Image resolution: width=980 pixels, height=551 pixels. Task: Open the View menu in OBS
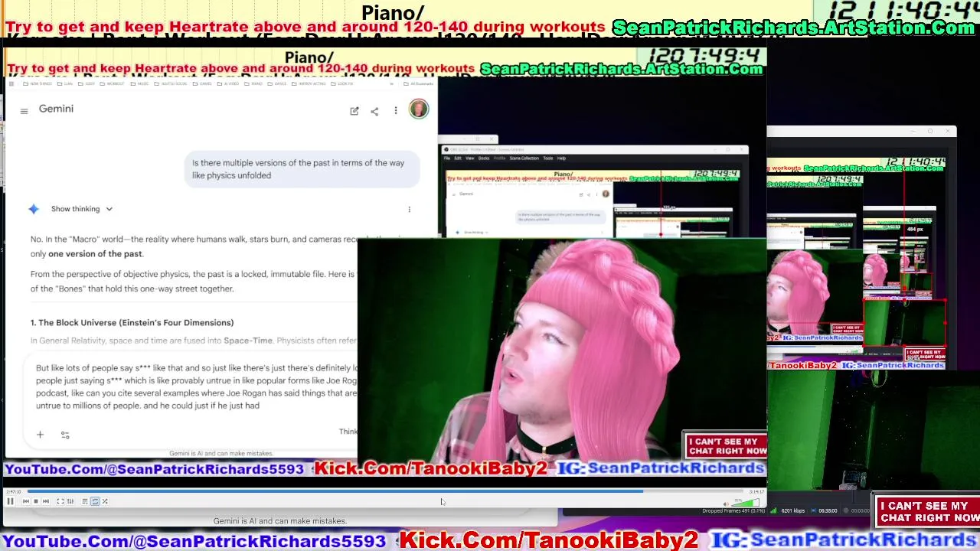tap(470, 158)
